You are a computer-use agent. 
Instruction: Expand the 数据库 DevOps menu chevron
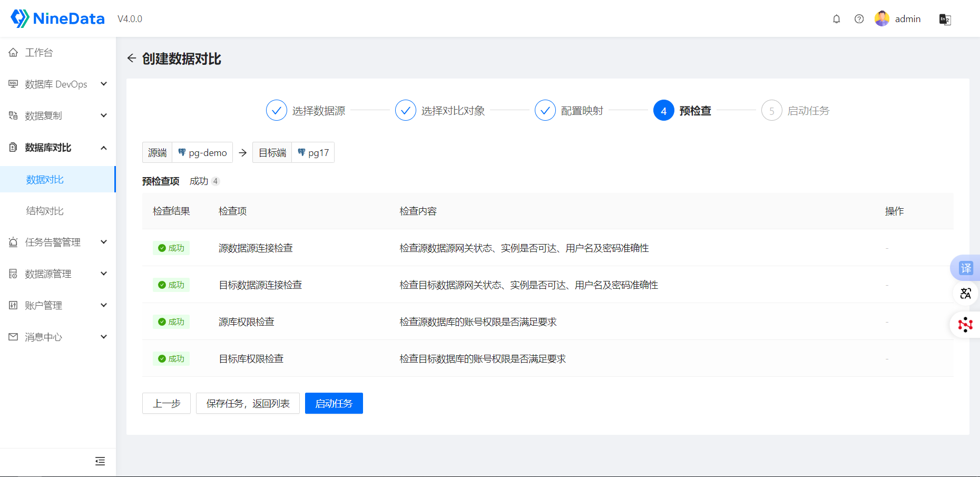point(104,84)
